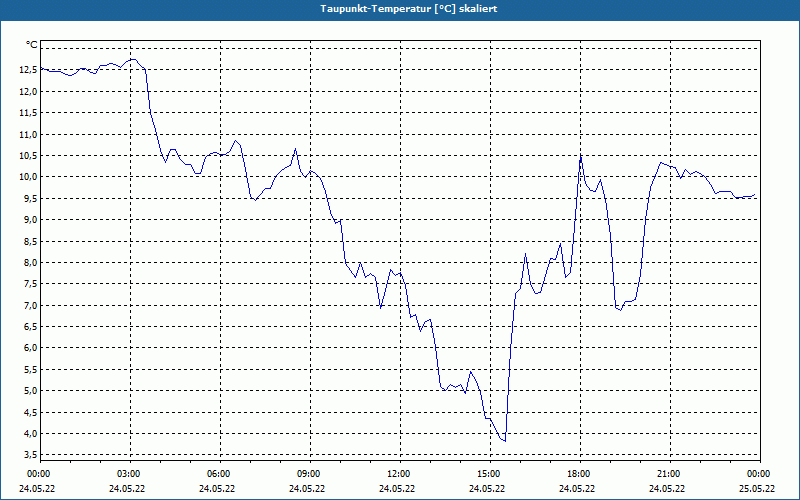Click the '24.05.22' date under 15:00
The image size is (800, 500).
coord(487,489)
